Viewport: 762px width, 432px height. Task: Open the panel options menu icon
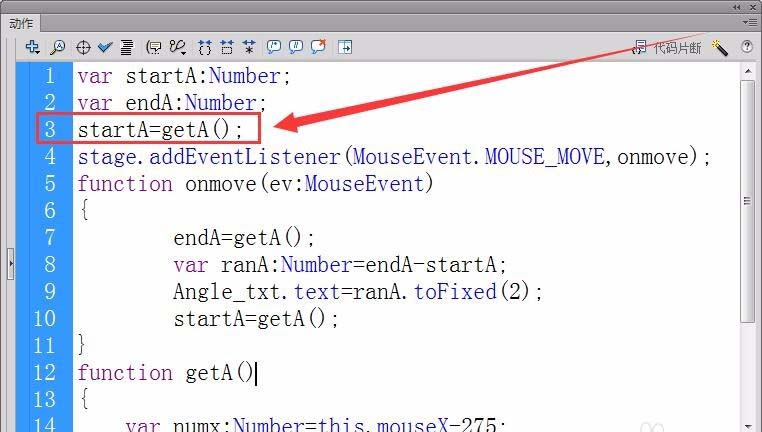pos(749,22)
